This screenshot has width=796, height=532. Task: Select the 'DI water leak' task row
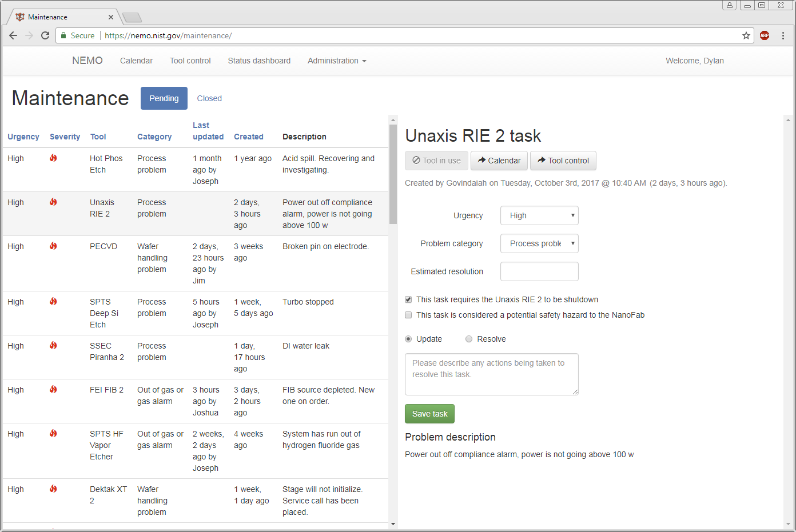[x=195, y=357]
